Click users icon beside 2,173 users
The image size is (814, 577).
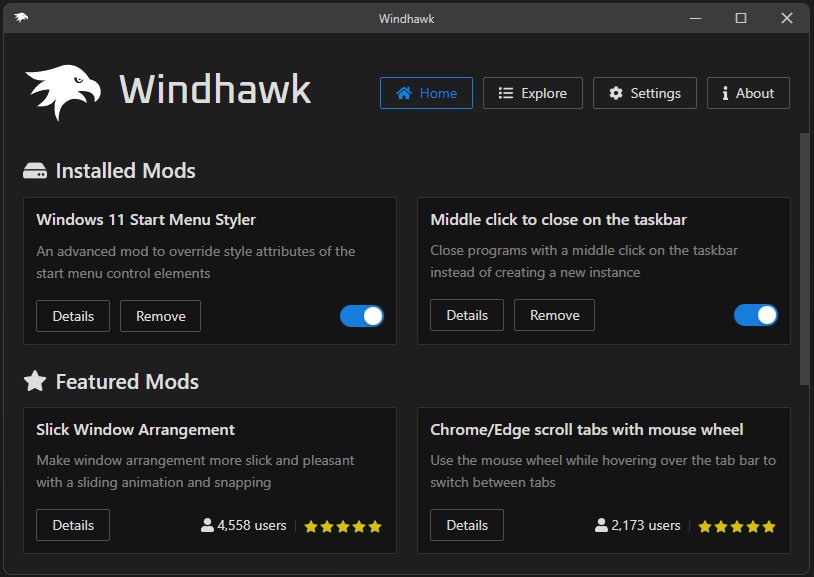[x=601, y=526]
